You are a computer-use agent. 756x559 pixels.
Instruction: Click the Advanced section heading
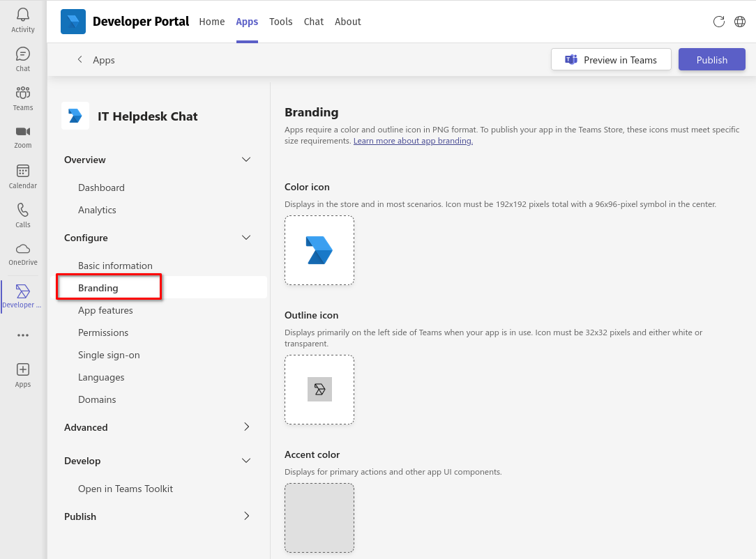86,427
